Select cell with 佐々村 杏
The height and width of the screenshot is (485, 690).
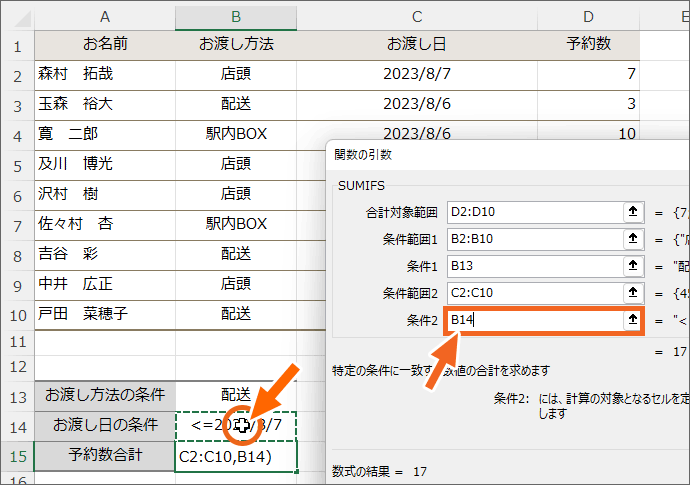(105, 225)
